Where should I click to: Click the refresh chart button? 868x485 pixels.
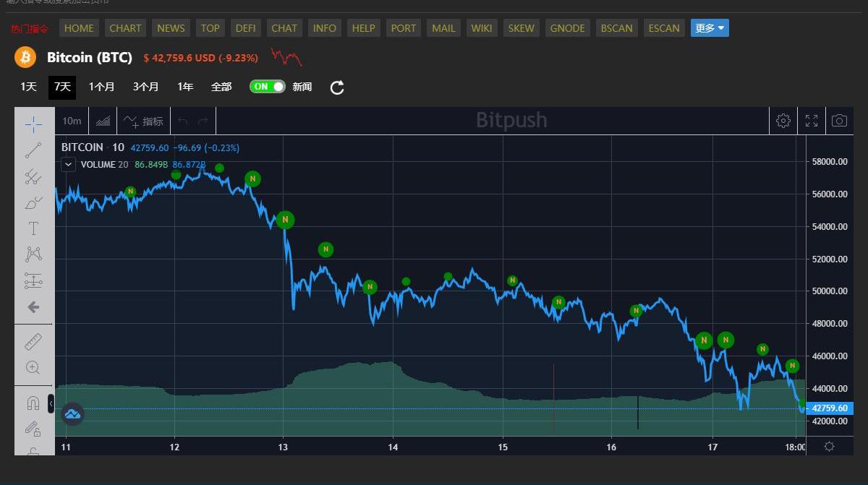(x=337, y=87)
